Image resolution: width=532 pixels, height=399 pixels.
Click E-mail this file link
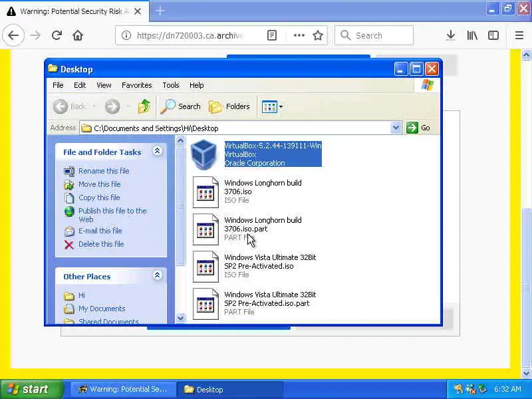(x=100, y=231)
